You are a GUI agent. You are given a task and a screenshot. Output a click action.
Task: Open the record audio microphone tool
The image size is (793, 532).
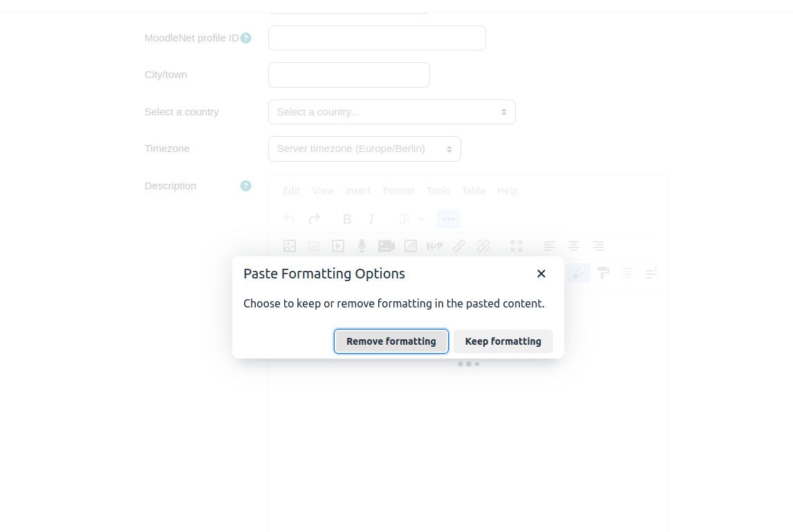pos(362,246)
